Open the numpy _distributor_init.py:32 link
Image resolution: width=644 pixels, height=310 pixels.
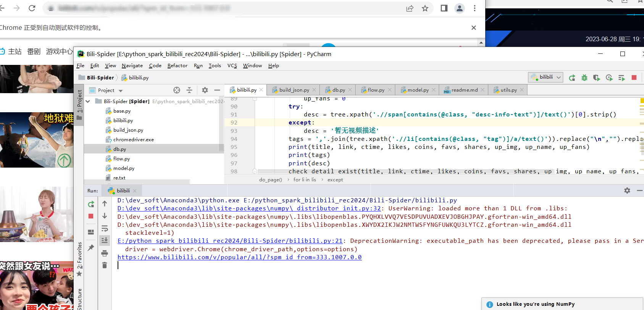click(249, 208)
